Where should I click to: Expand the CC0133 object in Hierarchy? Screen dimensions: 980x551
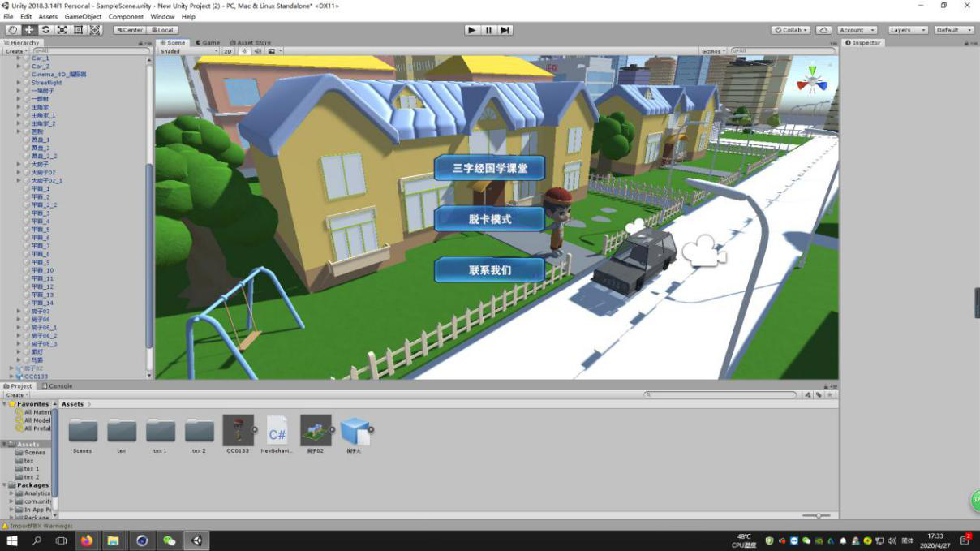point(12,377)
